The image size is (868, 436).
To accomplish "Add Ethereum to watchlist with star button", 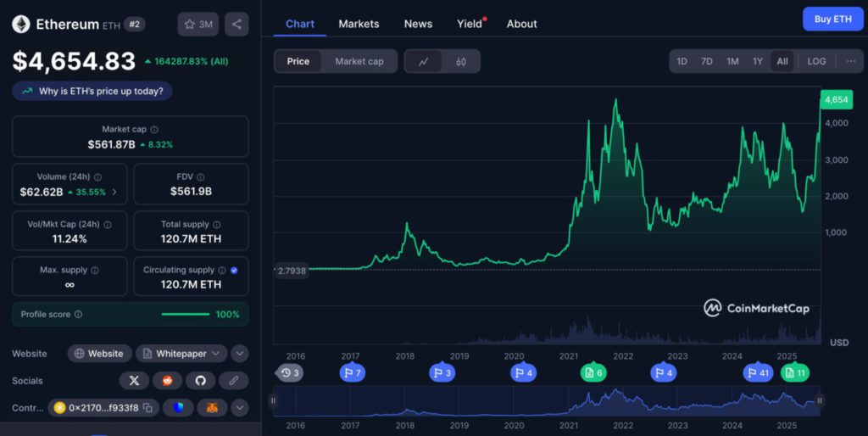I will pos(198,25).
